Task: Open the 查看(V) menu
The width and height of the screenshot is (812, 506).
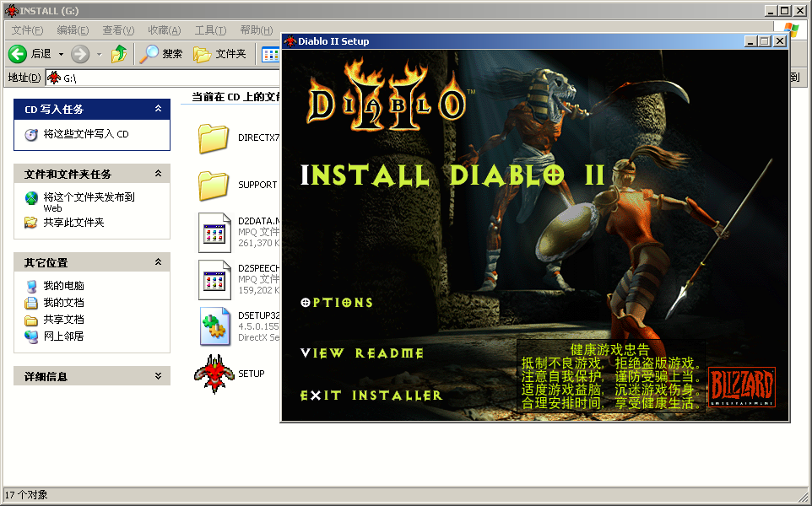Action: pyautogui.click(x=118, y=30)
